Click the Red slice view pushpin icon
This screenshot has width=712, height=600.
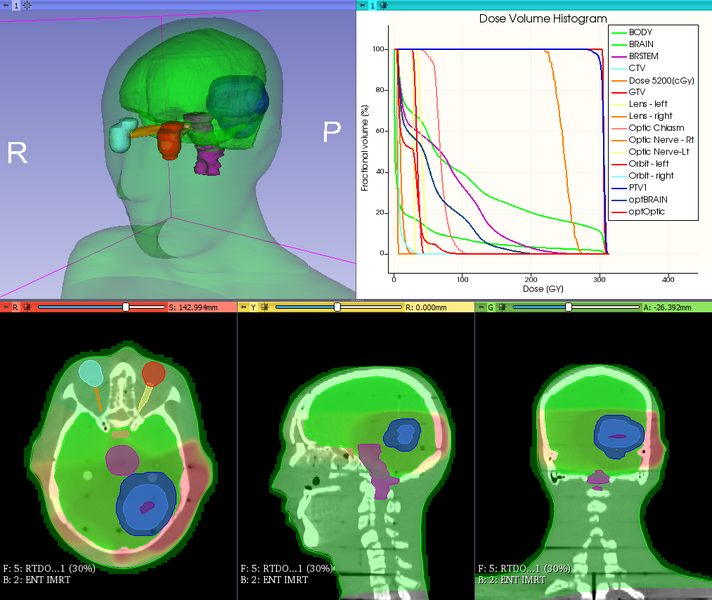5,307
